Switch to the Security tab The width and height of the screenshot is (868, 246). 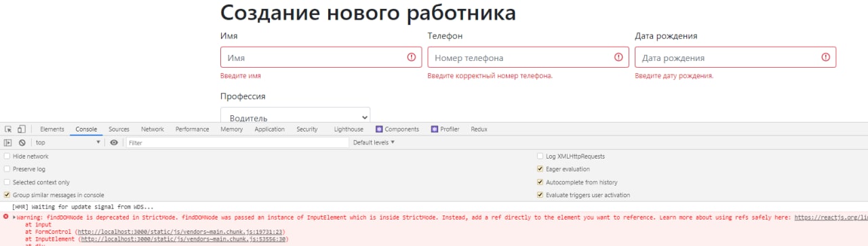coord(307,129)
